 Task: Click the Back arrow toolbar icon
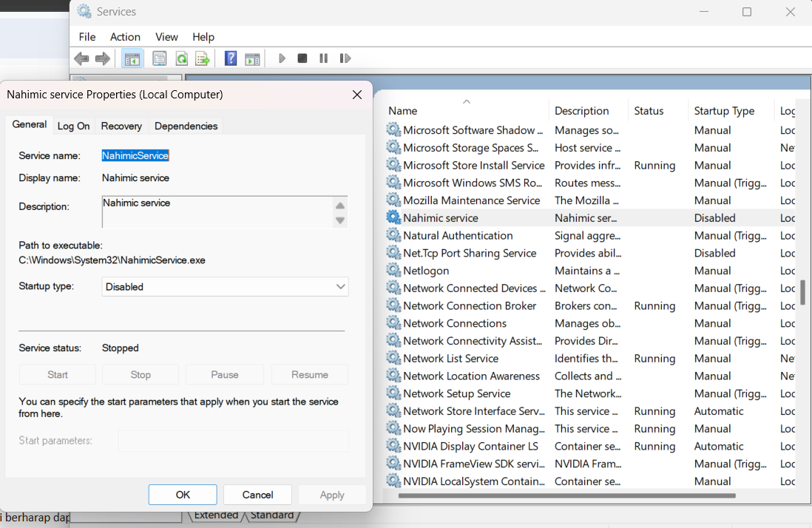tap(81, 58)
